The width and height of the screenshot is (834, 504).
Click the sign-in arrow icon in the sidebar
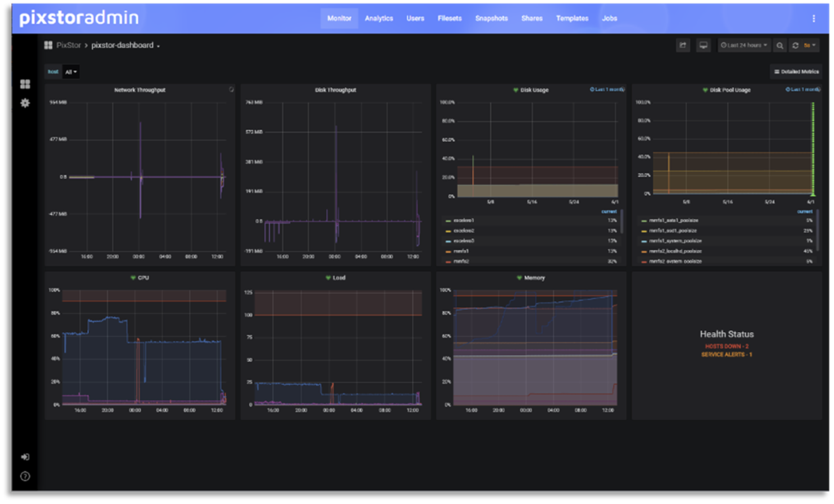click(x=25, y=457)
